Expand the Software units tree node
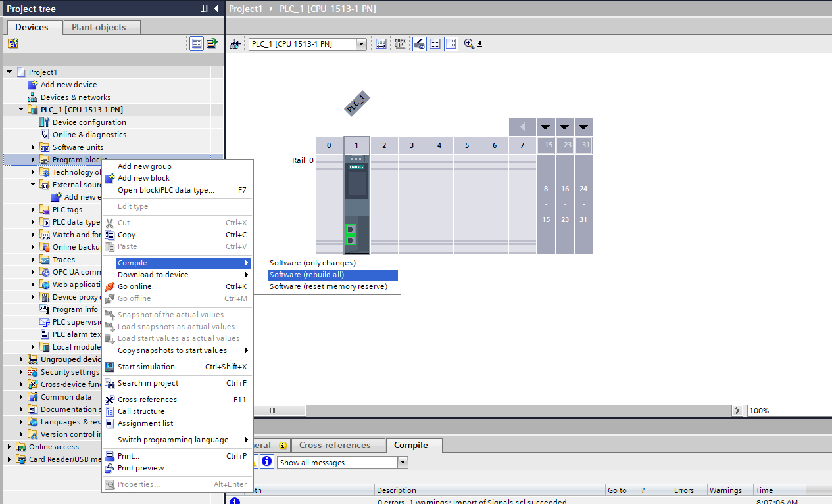 click(x=33, y=147)
